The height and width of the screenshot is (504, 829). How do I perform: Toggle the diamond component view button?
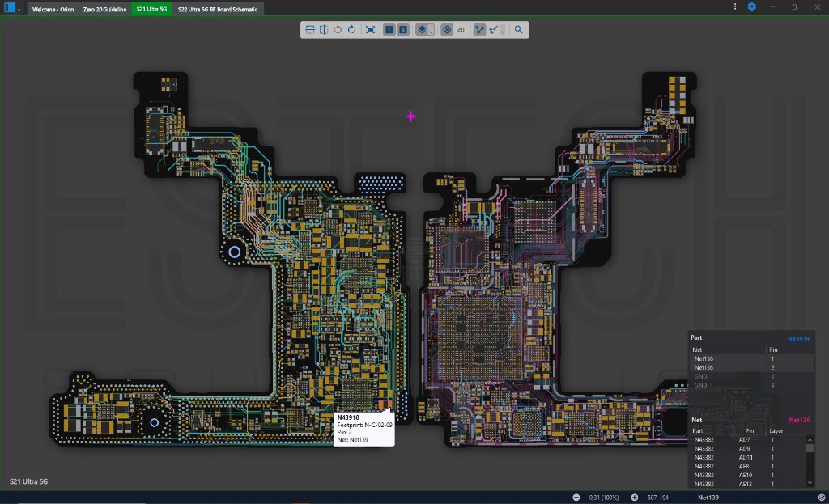point(447,30)
